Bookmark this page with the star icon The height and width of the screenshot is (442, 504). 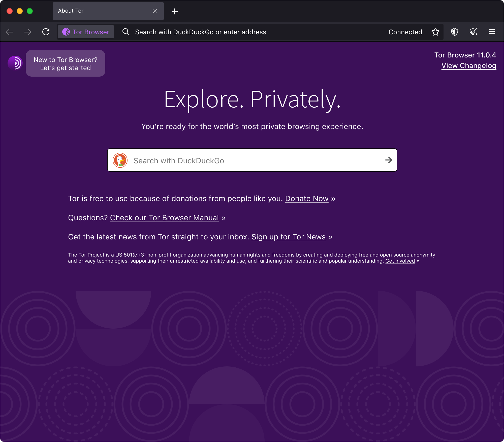tap(435, 32)
